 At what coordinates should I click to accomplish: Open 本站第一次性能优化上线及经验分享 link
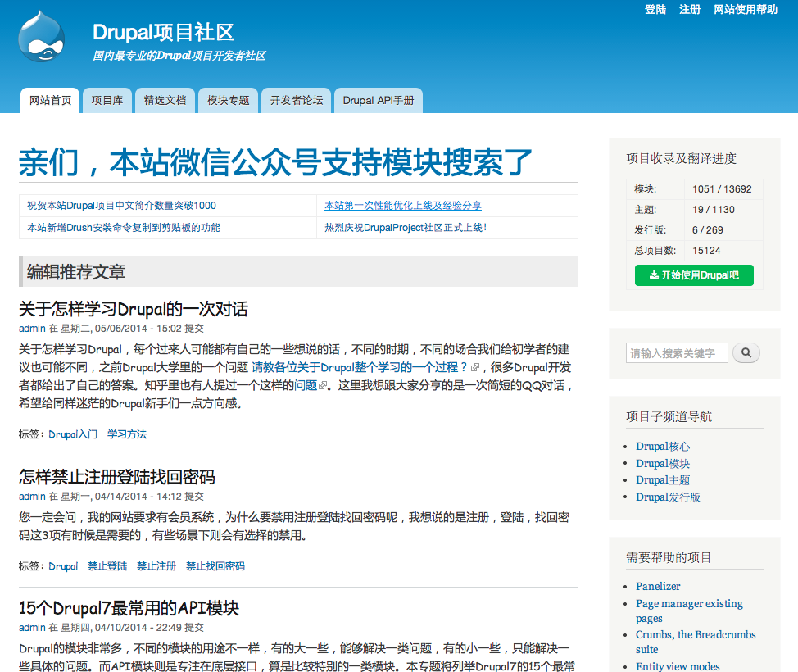pos(403,206)
